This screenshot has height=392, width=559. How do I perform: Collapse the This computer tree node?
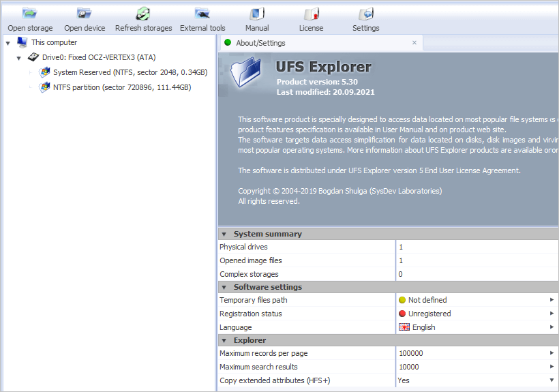coord(8,43)
